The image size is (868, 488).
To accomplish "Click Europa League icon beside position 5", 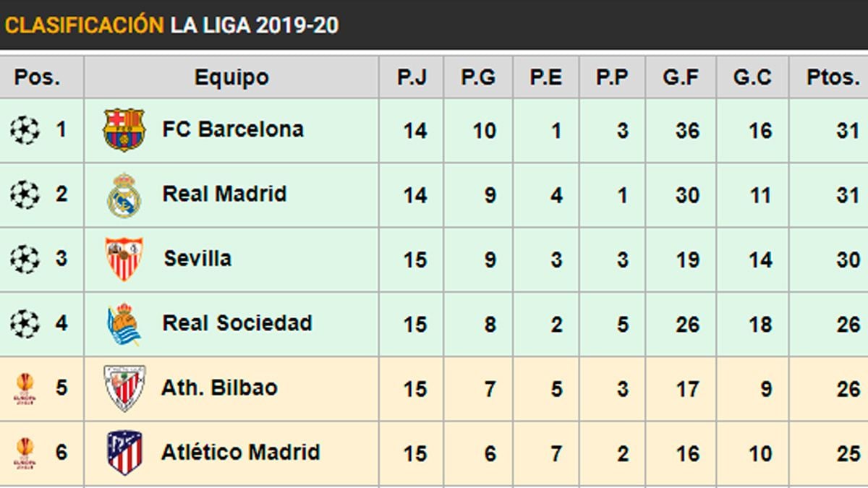I will (25, 388).
